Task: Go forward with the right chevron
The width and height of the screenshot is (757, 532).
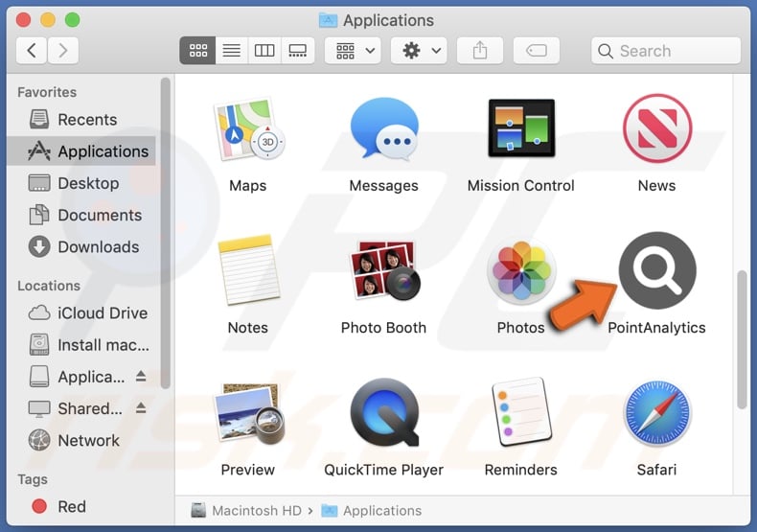Action: coord(62,50)
